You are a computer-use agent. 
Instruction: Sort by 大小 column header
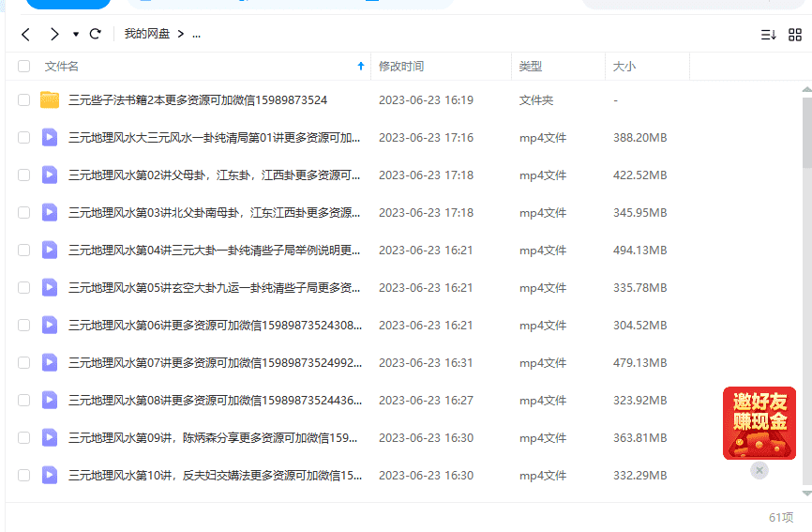click(x=624, y=67)
